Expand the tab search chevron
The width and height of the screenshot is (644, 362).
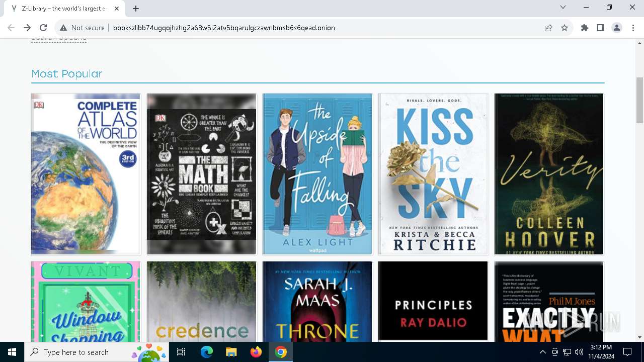(x=563, y=7)
